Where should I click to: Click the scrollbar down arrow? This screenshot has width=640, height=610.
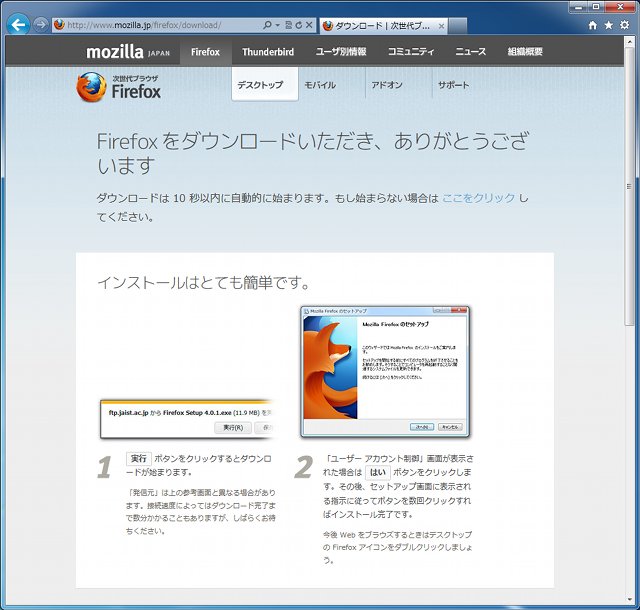(629, 599)
